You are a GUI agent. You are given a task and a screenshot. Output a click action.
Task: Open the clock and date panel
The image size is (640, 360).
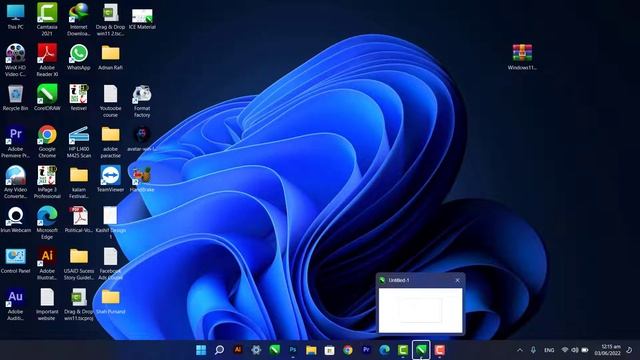tap(607, 350)
